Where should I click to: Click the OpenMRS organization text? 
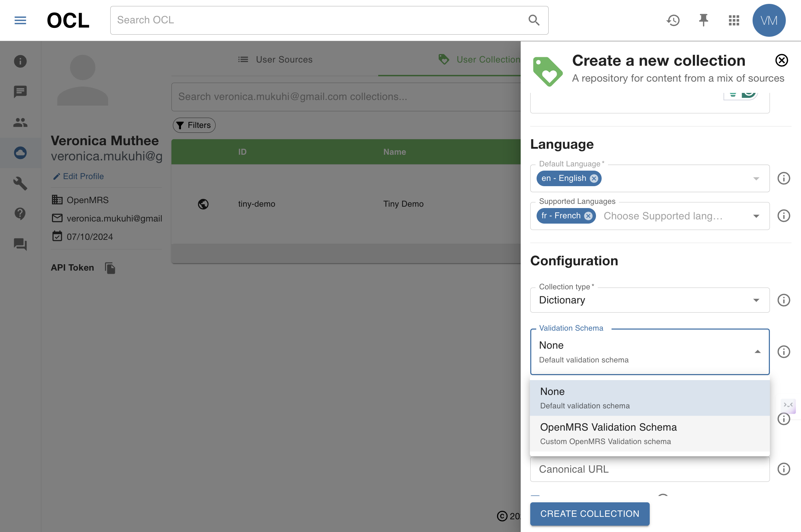[x=88, y=200]
